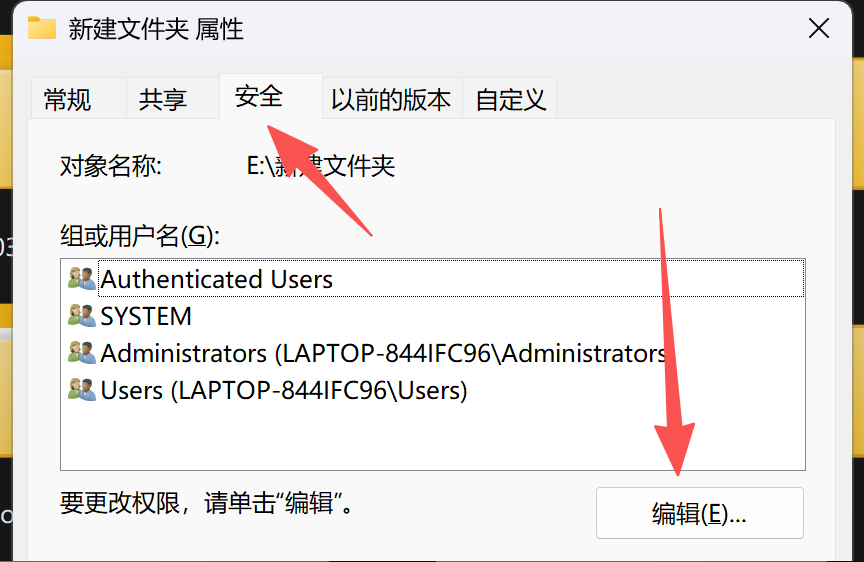Switch to the 常规 tab
Image resolution: width=864 pixels, height=562 pixels.
point(68,100)
